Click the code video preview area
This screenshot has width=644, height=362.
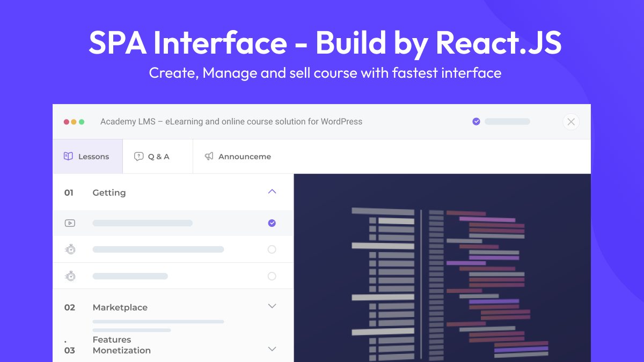tap(442, 268)
